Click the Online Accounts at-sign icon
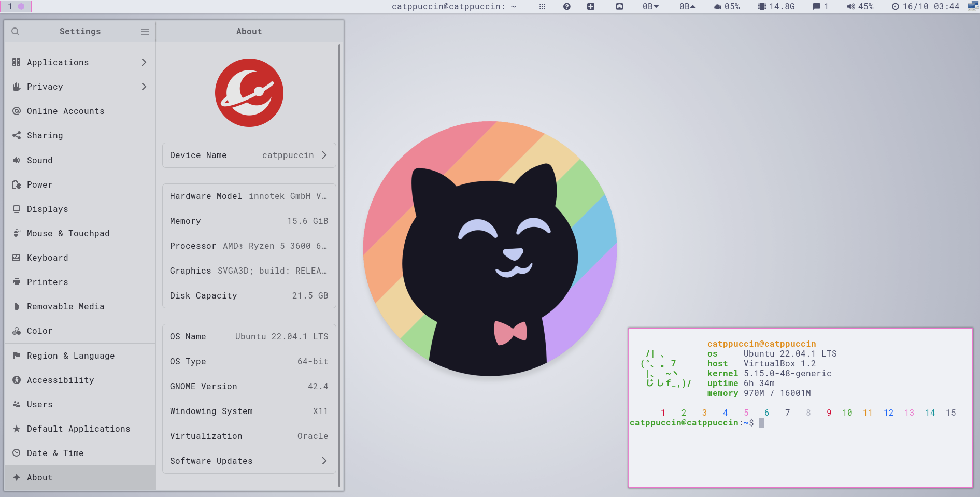Viewport: 980px width, 497px height. tap(17, 111)
